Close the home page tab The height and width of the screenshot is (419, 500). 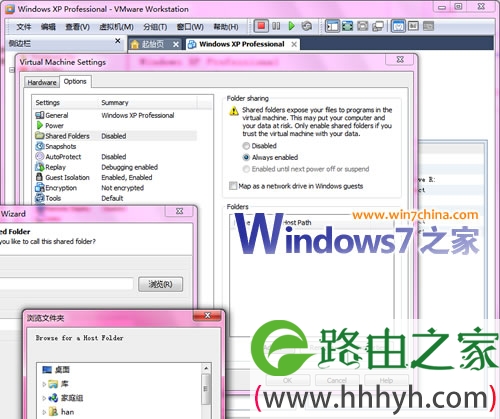tap(176, 44)
